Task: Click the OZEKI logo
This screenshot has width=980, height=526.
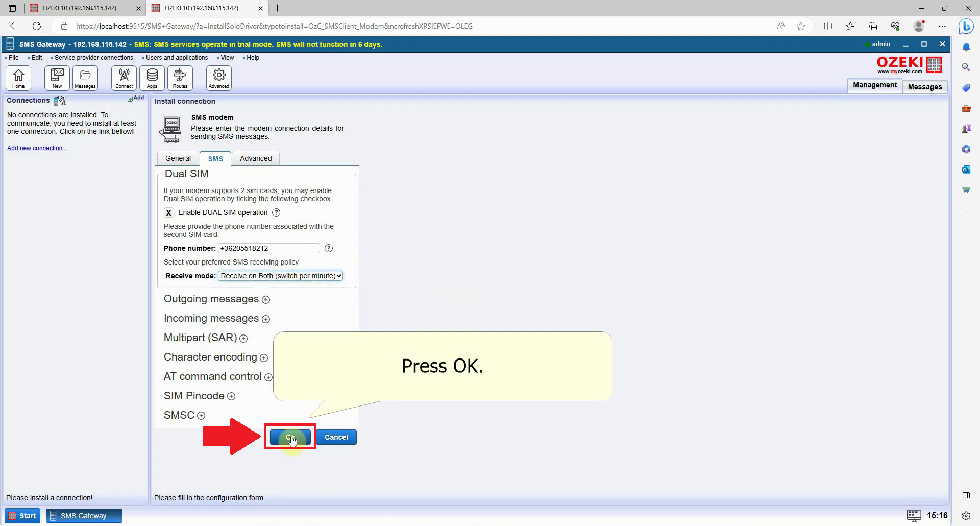Action: (909, 65)
